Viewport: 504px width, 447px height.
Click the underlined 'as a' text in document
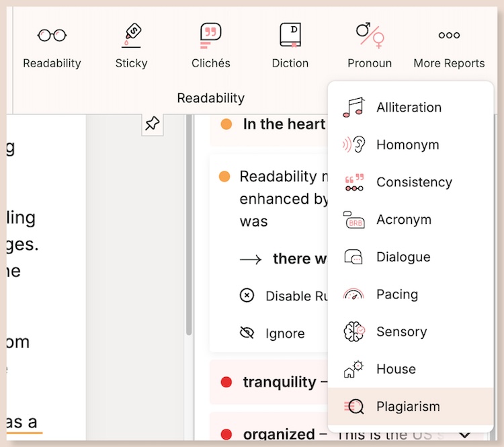pos(22,422)
